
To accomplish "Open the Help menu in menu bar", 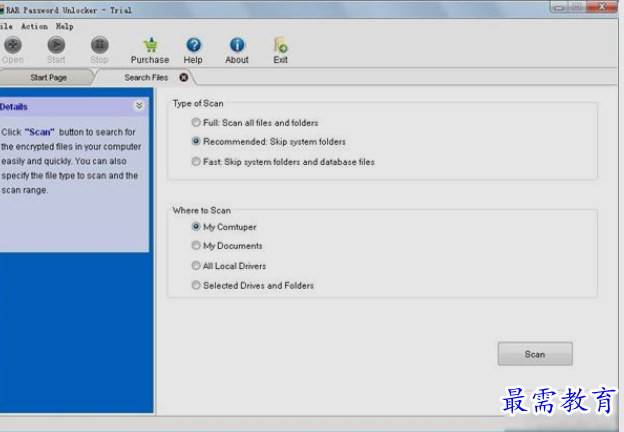I will tap(64, 26).
